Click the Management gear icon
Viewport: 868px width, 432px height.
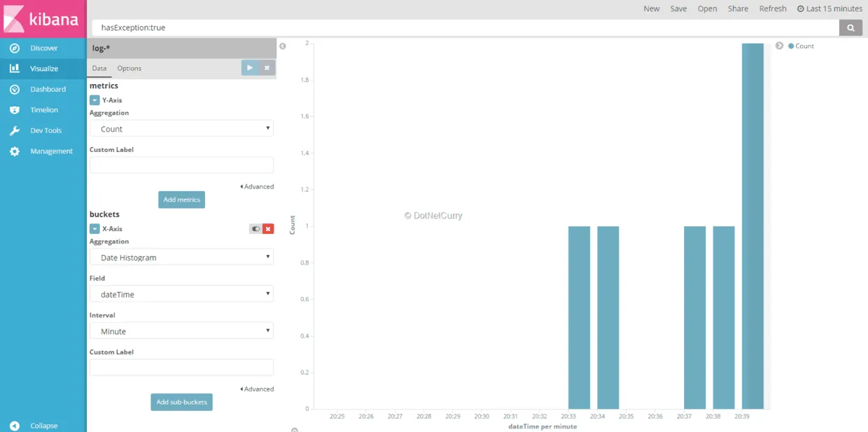click(x=14, y=151)
